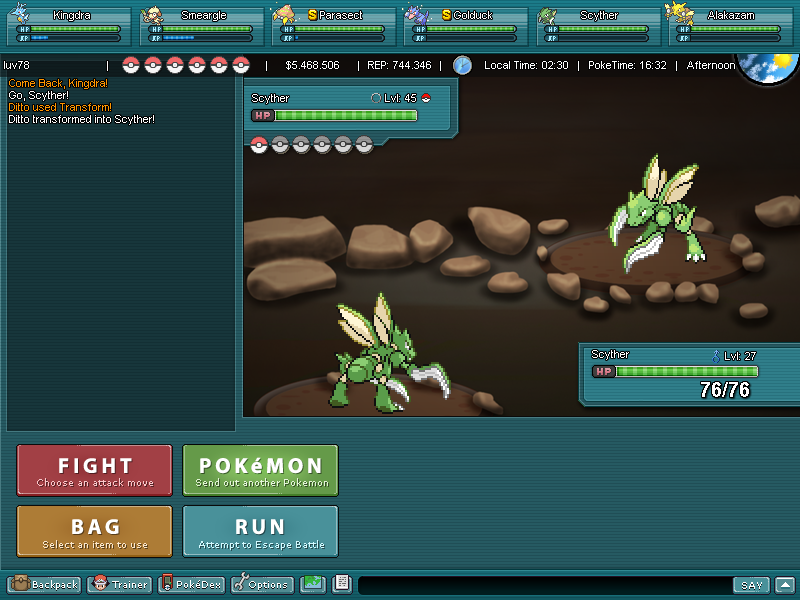The width and height of the screenshot is (800, 600).
Task: Click the chat text input field
Action: [x=545, y=585]
